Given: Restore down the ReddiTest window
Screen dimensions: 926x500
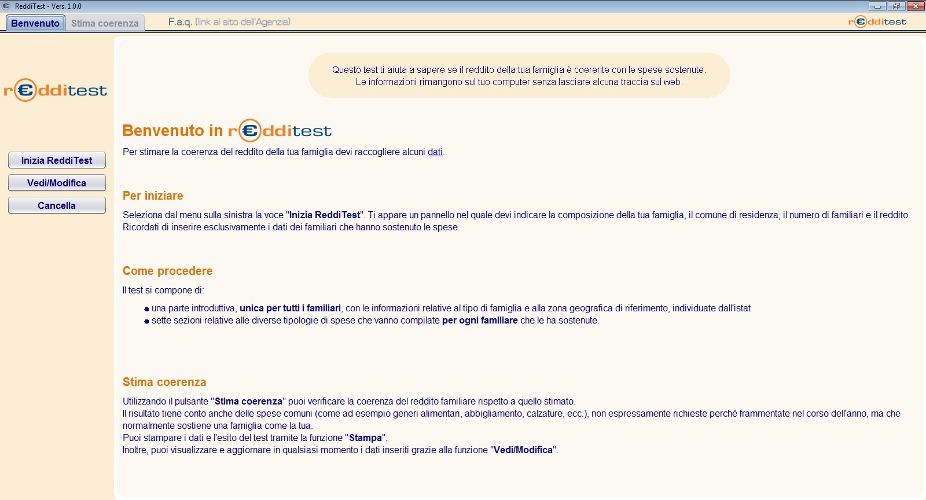Looking at the screenshot, I should pos(898,5).
